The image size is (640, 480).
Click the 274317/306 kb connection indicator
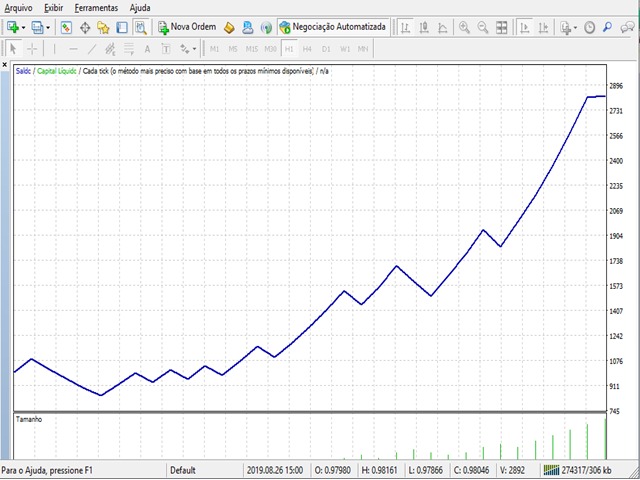[x=576, y=471]
